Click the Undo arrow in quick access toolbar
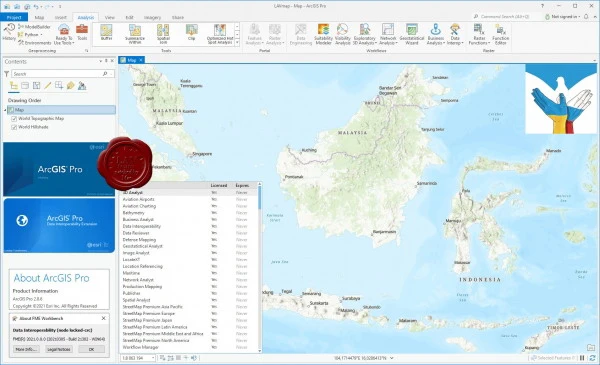Viewport: 600px width, 365px height. point(36,7)
